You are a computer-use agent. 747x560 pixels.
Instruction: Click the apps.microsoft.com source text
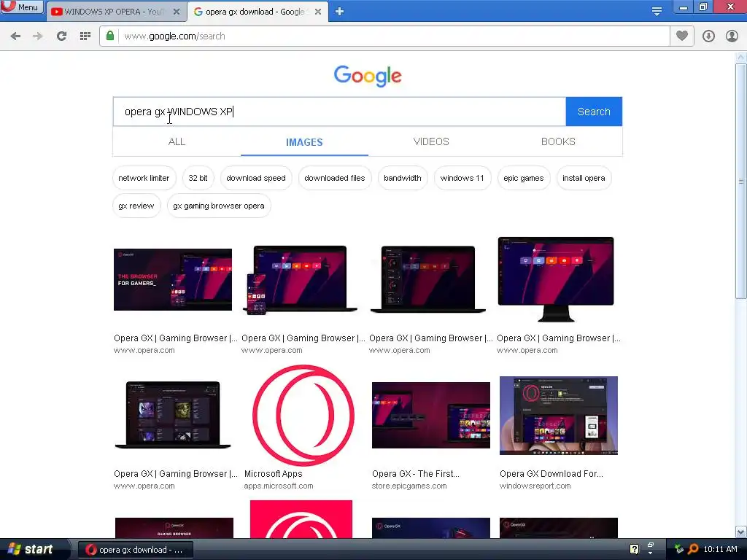click(279, 486)
